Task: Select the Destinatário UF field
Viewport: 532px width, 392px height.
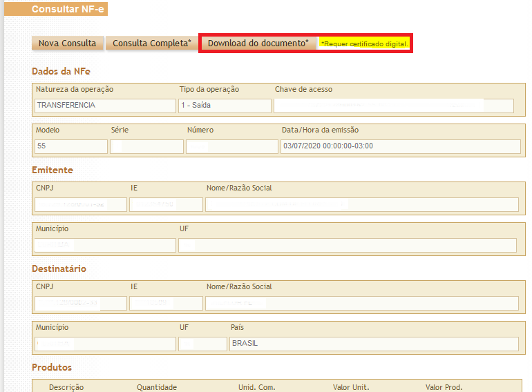Action: click(202, 344)
